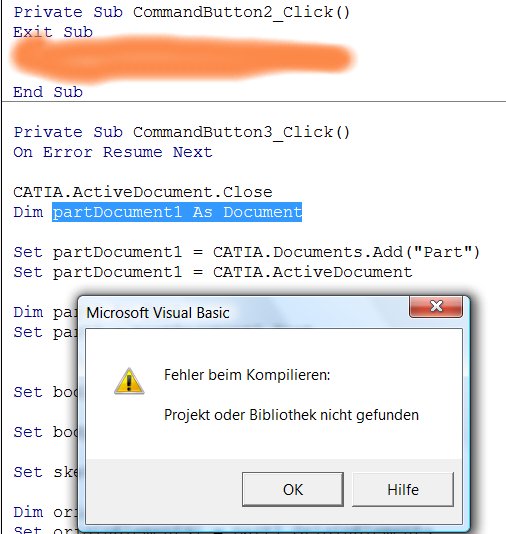Click the Set partDocument1 = CATIA.ActiveDocument line
Screen dimensions: 506x534
[213, 272]
